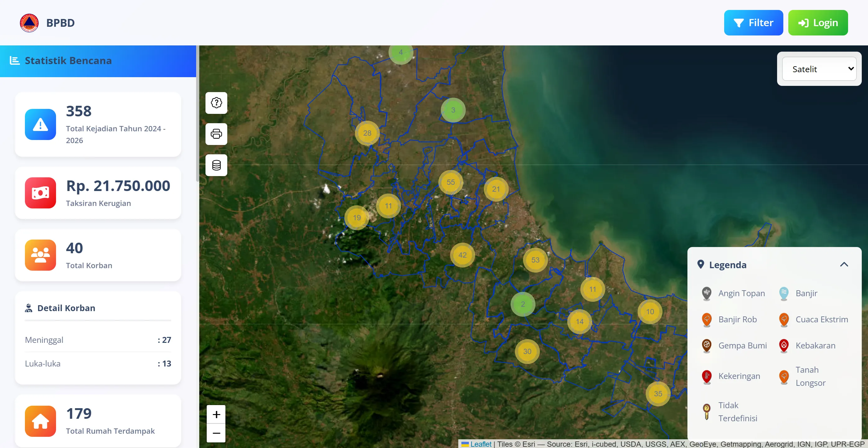The width and height of the screenshot is (868, 448).
Task: Click the Angin Topan legend marker icon
Action: (707, 293)
